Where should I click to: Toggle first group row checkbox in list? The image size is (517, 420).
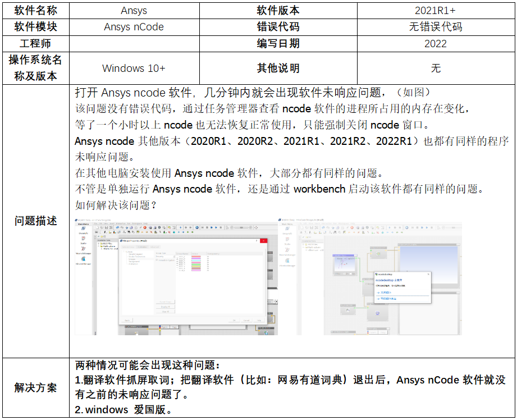pos(177,257)
